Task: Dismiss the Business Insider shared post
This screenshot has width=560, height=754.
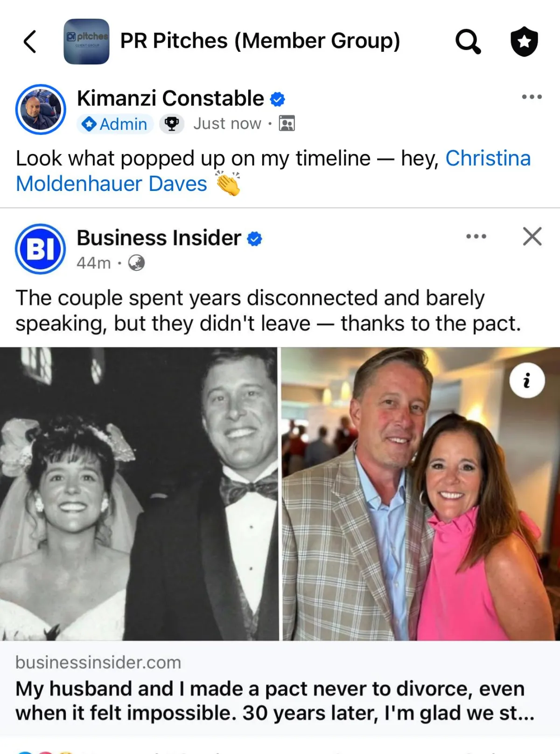Action: [532, 237]
